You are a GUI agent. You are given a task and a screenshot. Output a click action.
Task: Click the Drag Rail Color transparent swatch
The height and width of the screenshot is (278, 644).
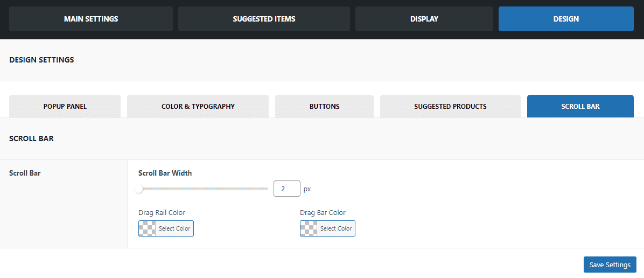pyautogui.click(x=147, y=228)
